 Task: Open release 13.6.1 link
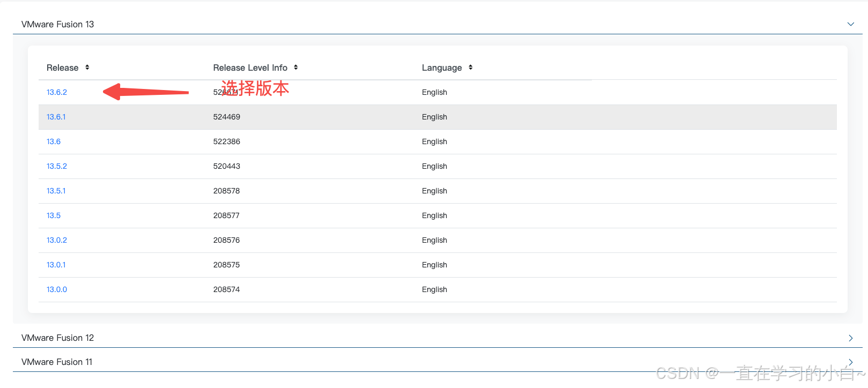click(x=56, y=117)
